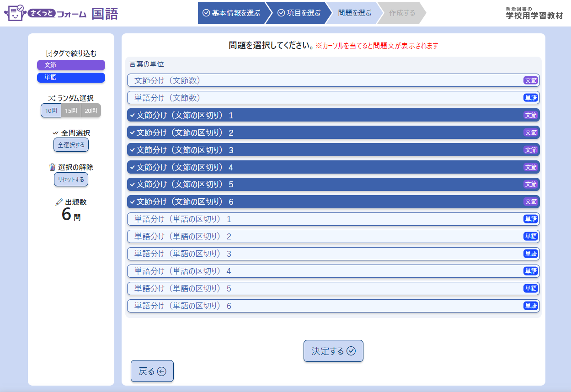The image size is (571, 392).
Task: Click 単語 badge on 単語分け（単語の区切り）6 row
Action: click(x=530, y=306)
